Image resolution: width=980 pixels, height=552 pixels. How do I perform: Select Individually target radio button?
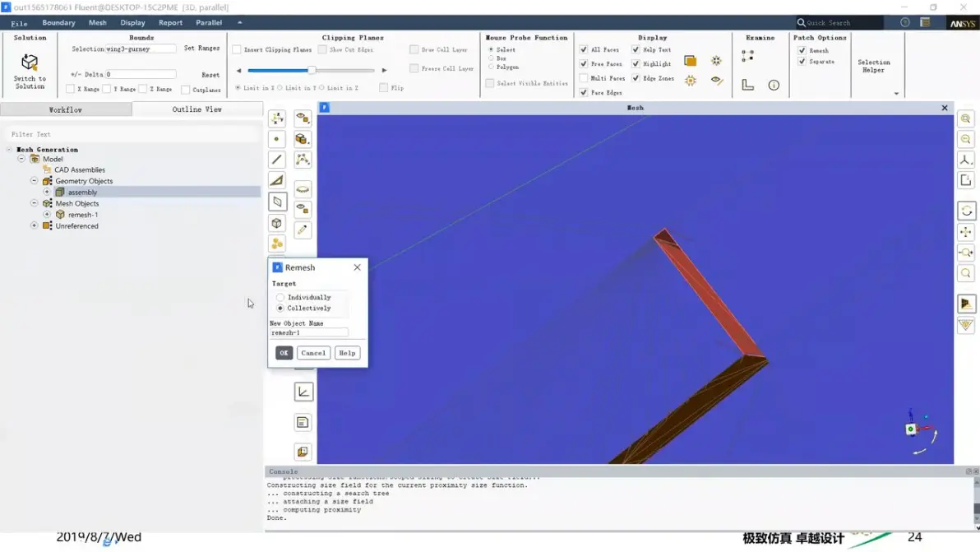280,298
